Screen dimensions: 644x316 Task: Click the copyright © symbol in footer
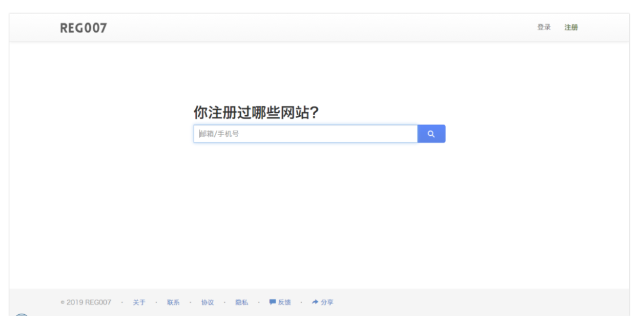(63, 302)
